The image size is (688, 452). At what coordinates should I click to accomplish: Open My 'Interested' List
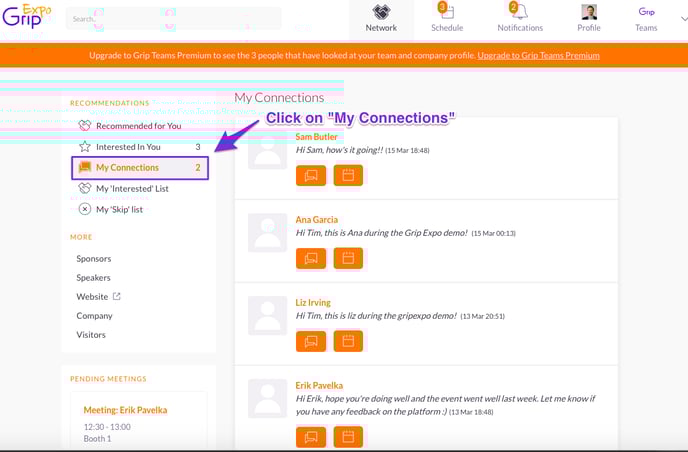132,189
